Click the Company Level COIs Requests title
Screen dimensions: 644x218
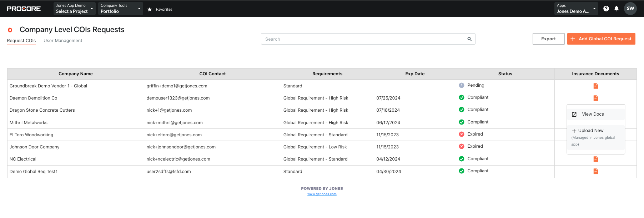tap(72, 30)
